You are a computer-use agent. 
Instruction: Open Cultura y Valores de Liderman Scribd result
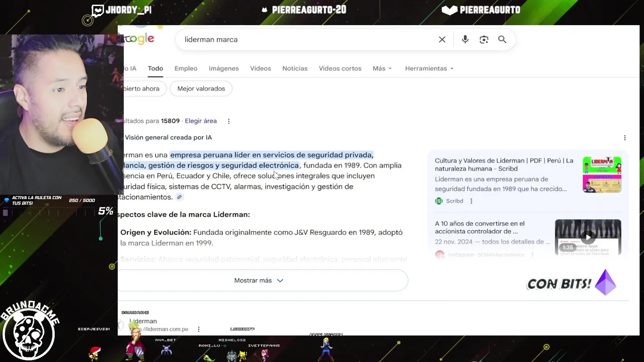[x=504, y=165]
